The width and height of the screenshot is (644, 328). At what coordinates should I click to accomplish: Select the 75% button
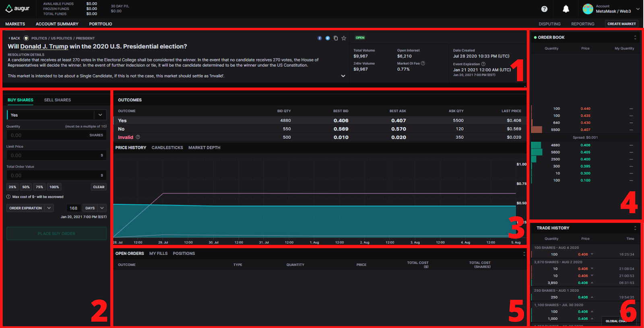pyautogui.click(x=39, y=187)
